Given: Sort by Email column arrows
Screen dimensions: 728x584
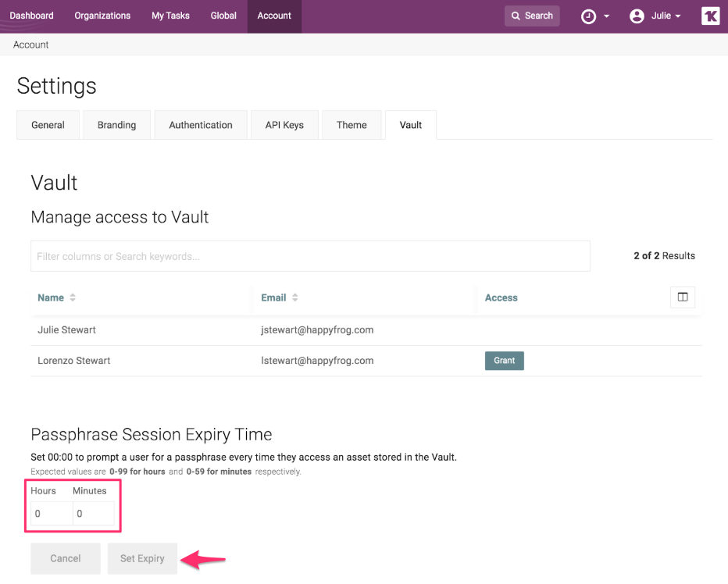Looking at the screenshot, I should coord(295,298).
